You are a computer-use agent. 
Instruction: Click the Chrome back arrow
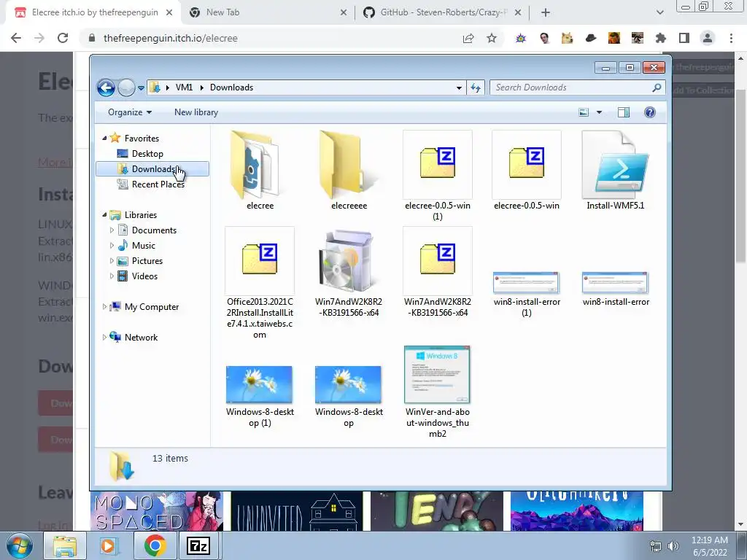[16, 38]
